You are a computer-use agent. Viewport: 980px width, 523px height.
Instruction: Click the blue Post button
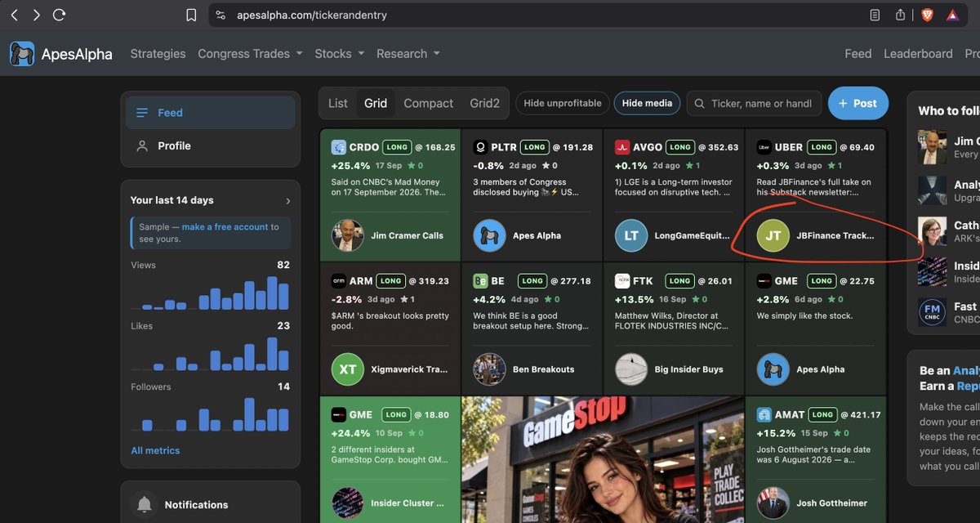coord(857,103)
